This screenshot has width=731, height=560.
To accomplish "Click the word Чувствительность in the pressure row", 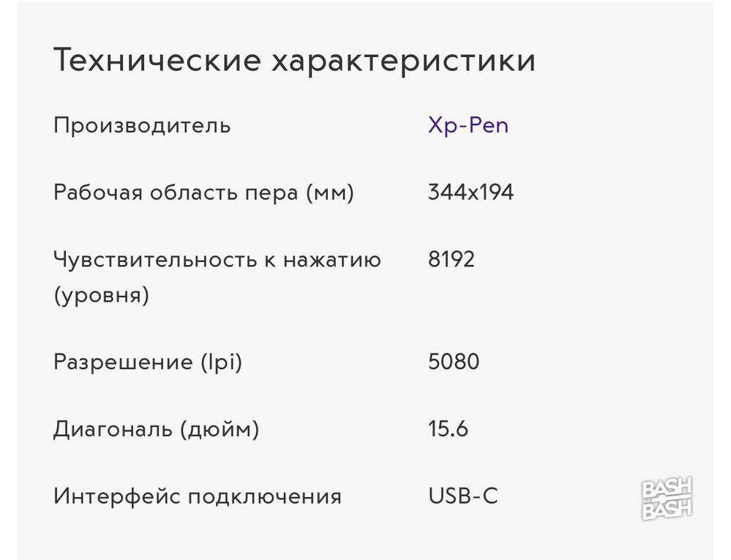I will [155, 259].
